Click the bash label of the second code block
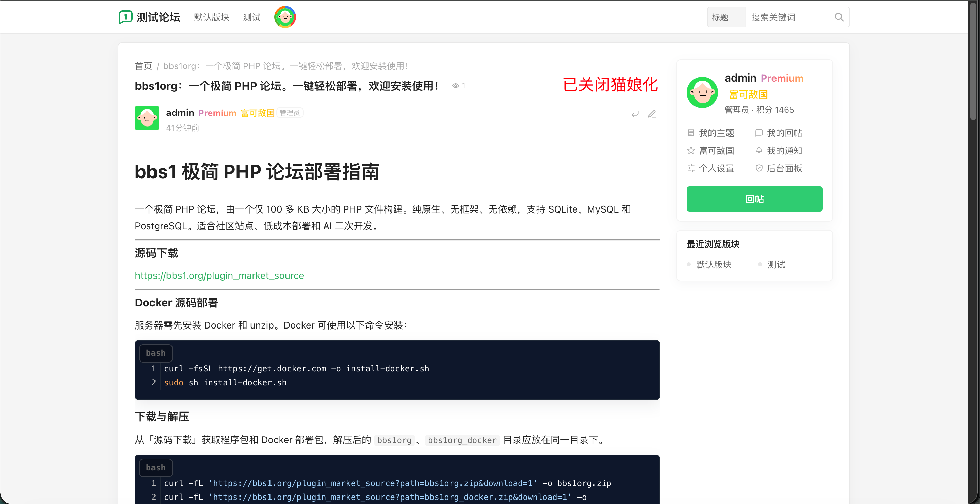 (156, 468)
